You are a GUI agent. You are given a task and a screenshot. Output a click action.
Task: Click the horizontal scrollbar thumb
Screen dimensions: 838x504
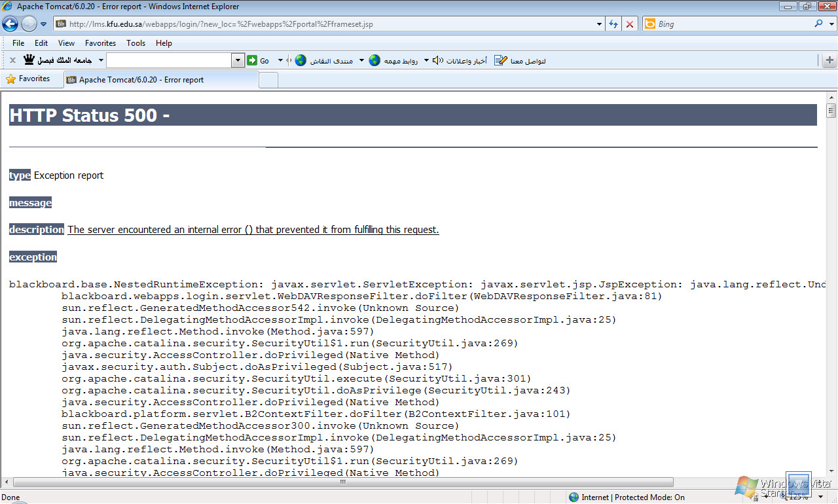(342, 482)
